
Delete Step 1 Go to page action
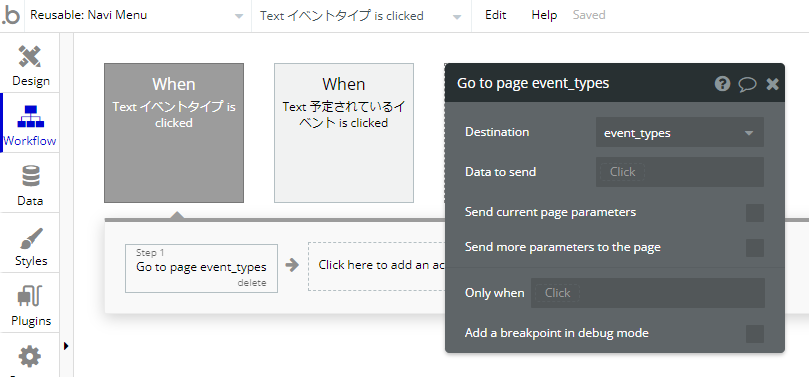[252, 283]
